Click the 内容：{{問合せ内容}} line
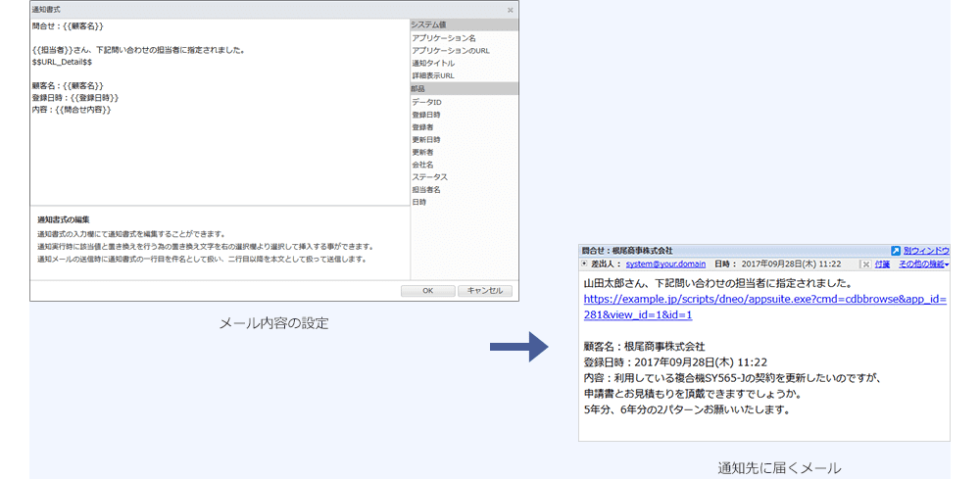This screenshot has height=479, width=980. 72,110
